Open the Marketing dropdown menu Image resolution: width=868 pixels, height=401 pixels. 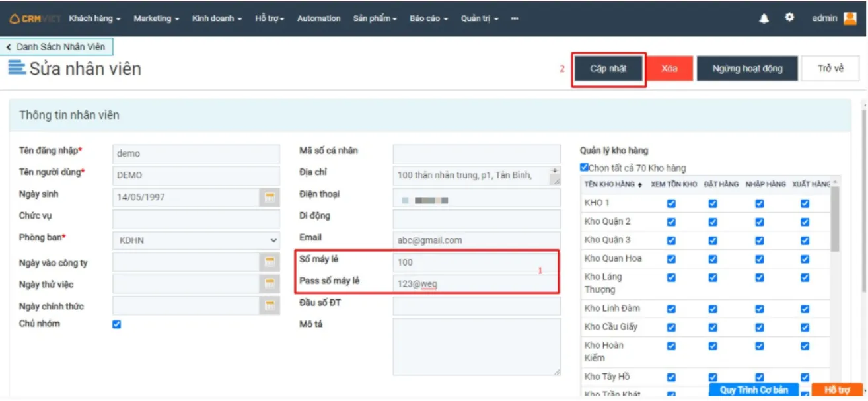click(156, 18)
